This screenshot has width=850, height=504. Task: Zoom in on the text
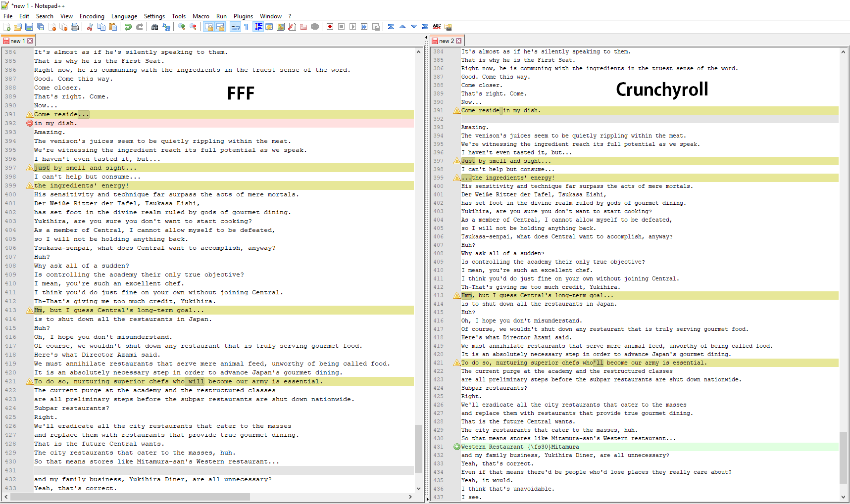coord(182,27)
